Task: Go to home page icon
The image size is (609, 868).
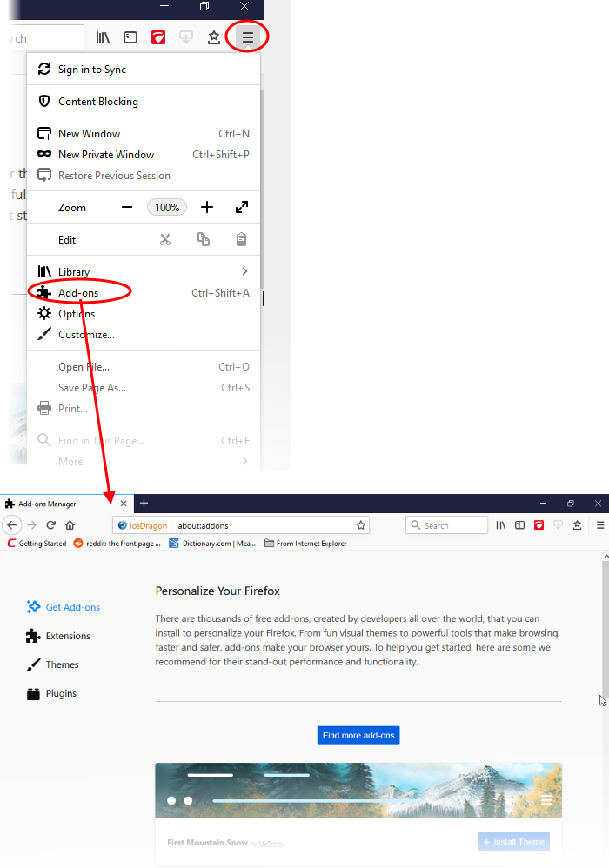Action: click(x=70, y=525)
